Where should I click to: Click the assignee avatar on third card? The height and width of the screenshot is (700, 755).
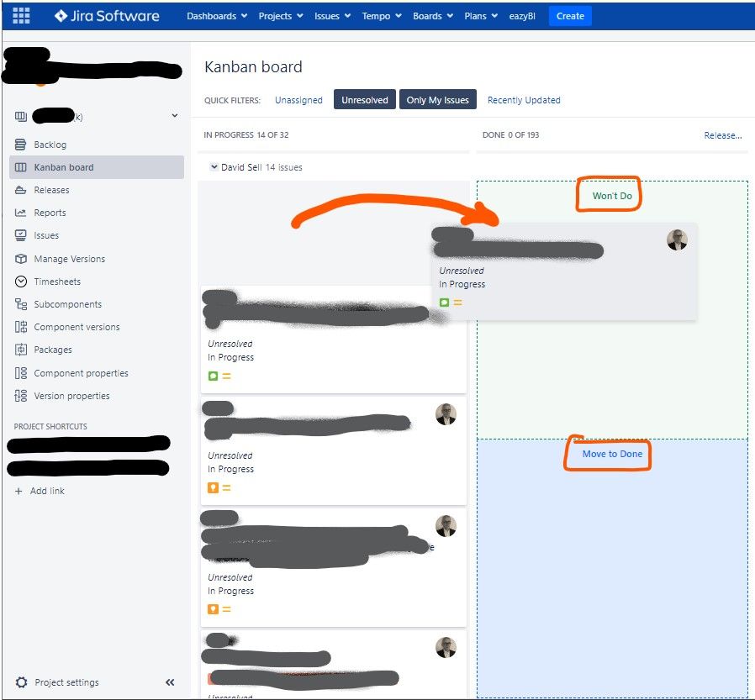click(x=446, y=526)
